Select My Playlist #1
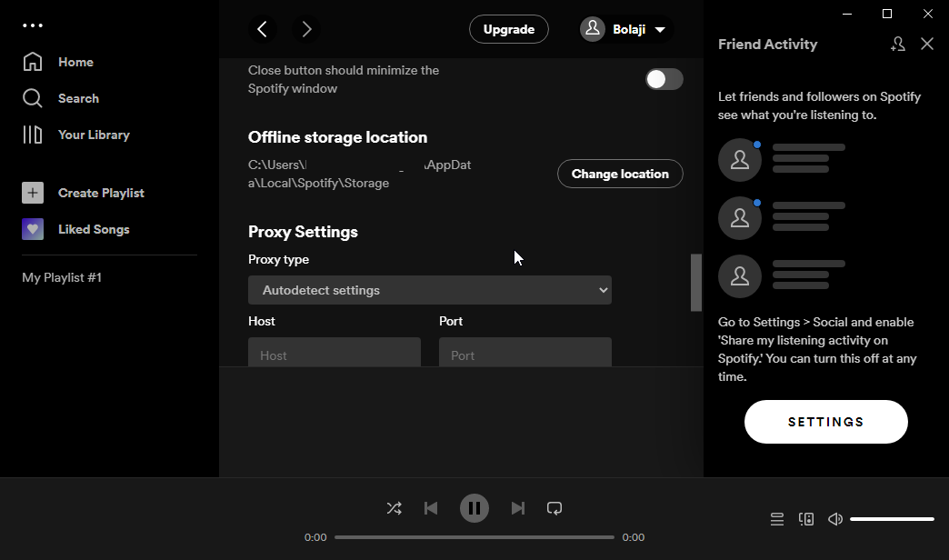949x560 pixels. 62,277
